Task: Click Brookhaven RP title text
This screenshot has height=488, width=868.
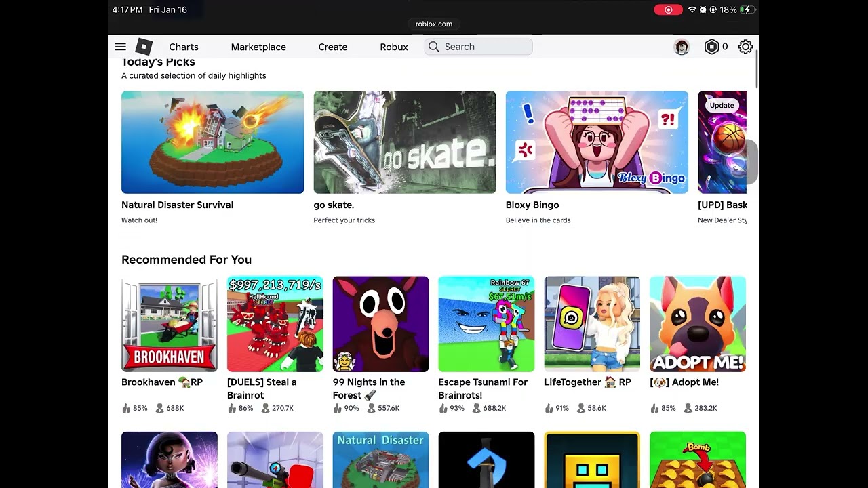Action: pos(162,382)
